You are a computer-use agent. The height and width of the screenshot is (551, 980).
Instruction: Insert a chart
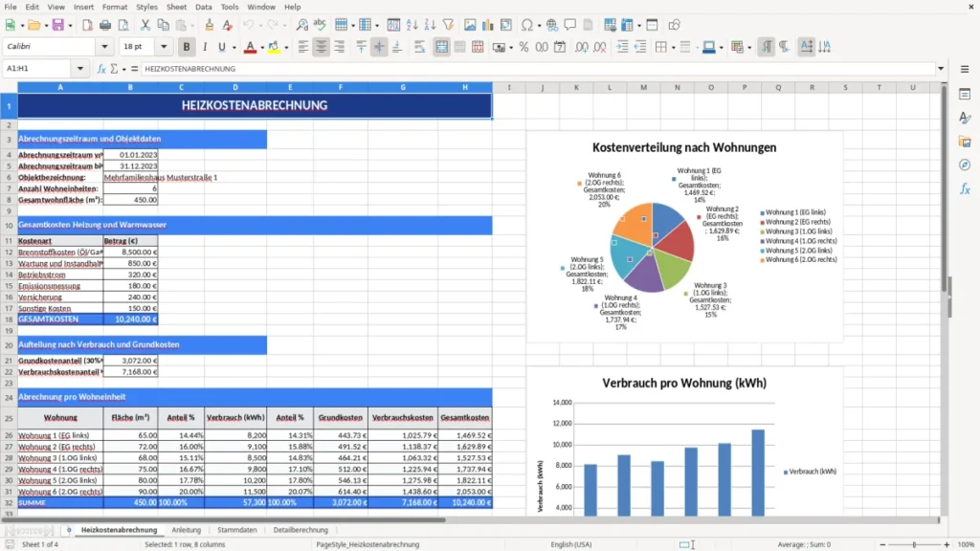click(x=488, y=25)
